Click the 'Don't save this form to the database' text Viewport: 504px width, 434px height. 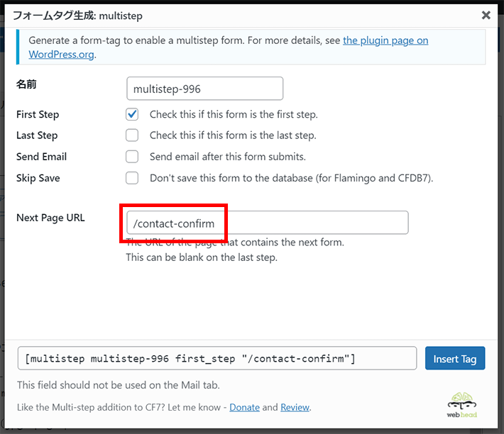[291, 178]
